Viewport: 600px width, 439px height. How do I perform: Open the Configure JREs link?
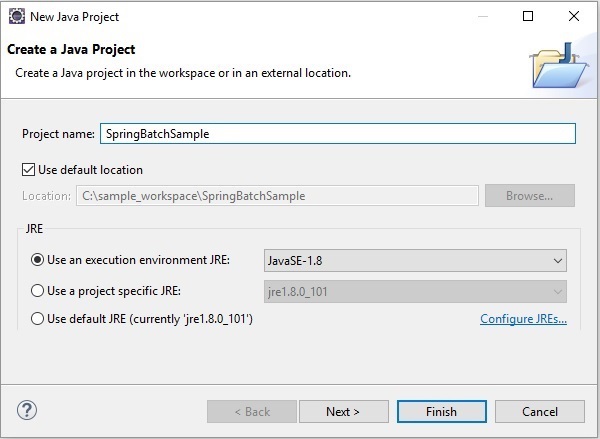523,320
